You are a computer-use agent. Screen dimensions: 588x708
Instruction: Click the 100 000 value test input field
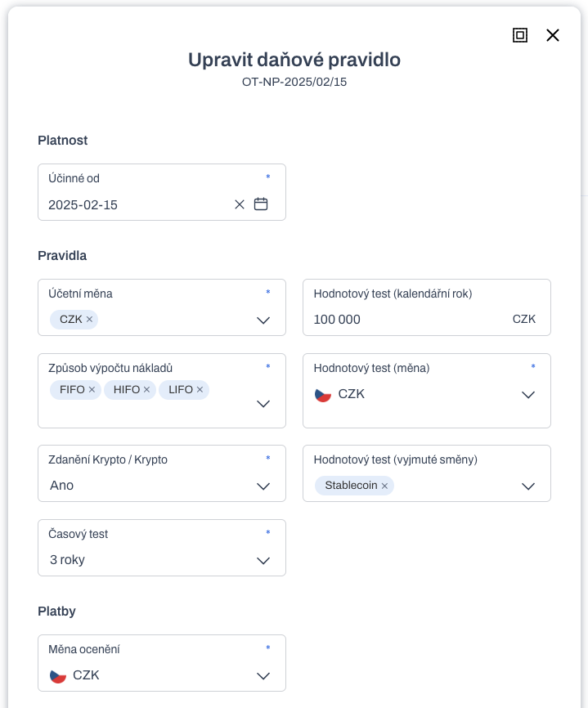point(427,307)
